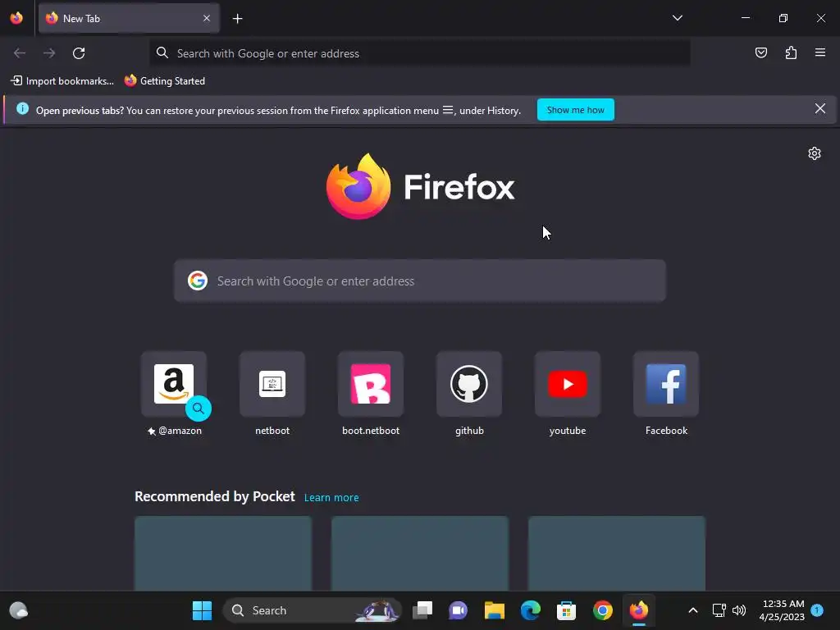This screenshot has width=840, height=630.
Task: Click Firefox icon in taskbar
Action: 638,610
